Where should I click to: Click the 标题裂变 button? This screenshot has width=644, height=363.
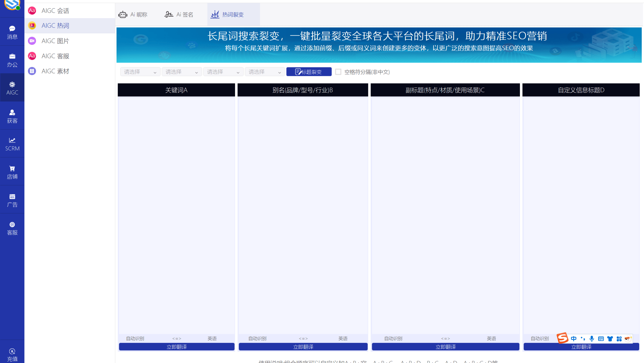[309, 72]
